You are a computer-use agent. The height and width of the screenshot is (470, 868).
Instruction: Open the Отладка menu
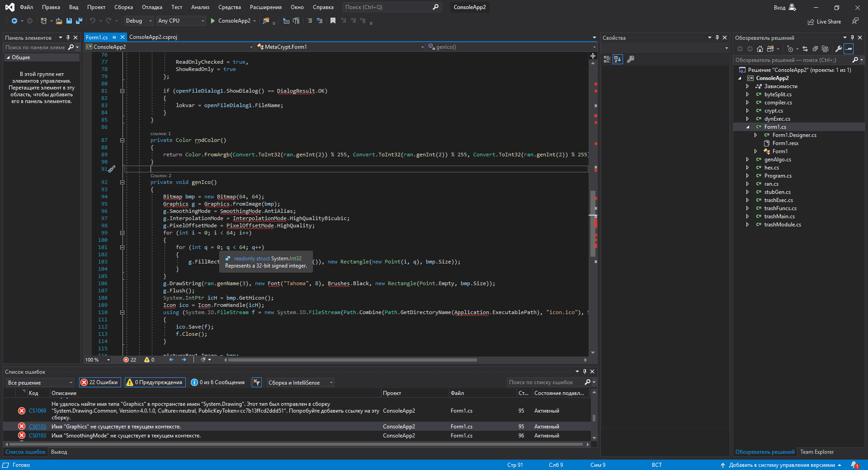point(152,7)
